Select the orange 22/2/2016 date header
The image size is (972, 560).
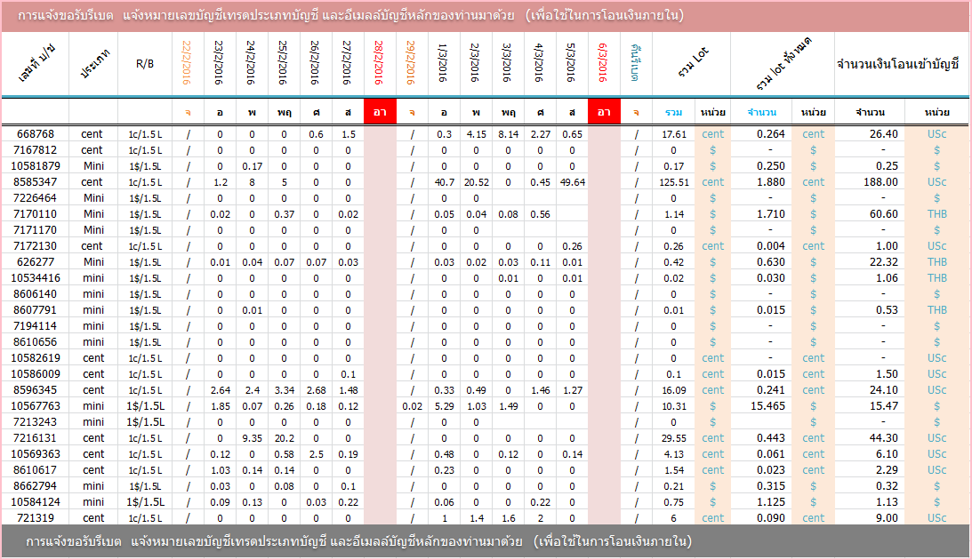(x=187, y=64)
